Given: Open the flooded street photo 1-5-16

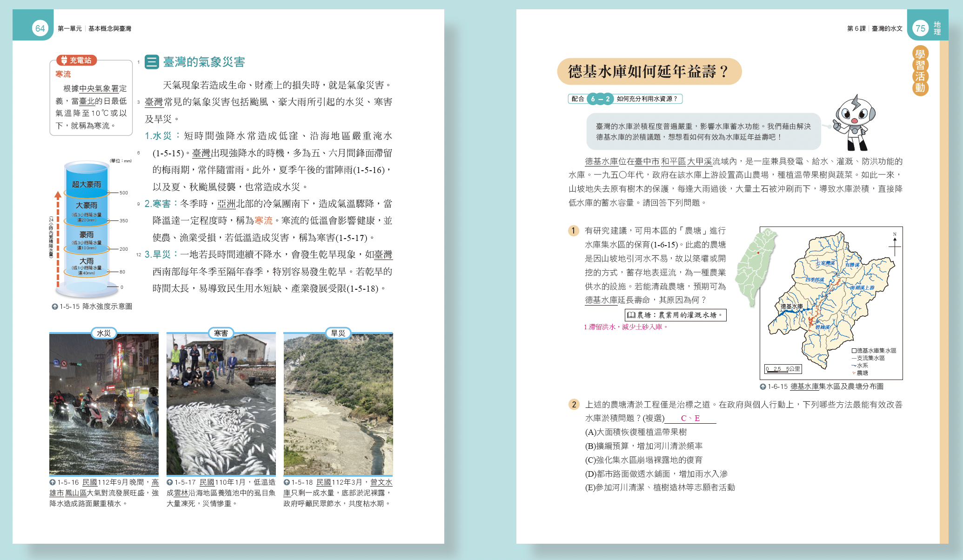Looking at the screenshot, I should coord(104,404).
